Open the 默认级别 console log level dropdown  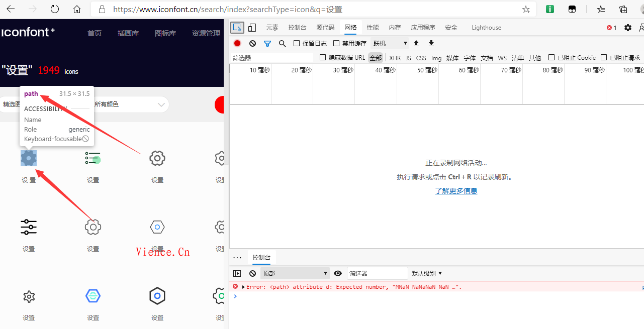click(x=426, y=273)
